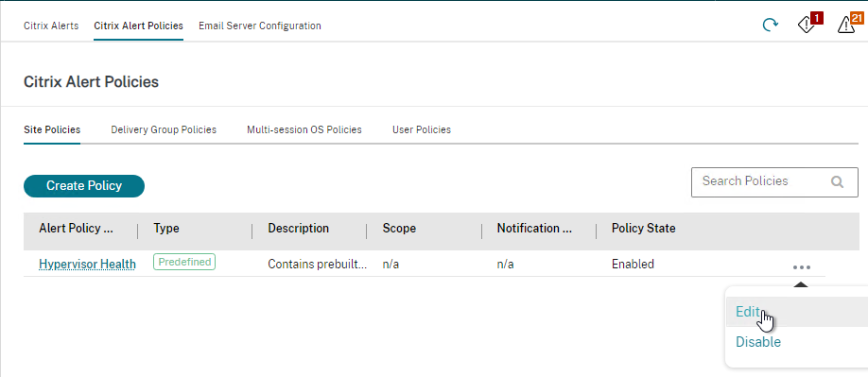868x377 pixels.
Task: Open warning alerts triangle icon with badge 21
Action: tap(850, 24)
